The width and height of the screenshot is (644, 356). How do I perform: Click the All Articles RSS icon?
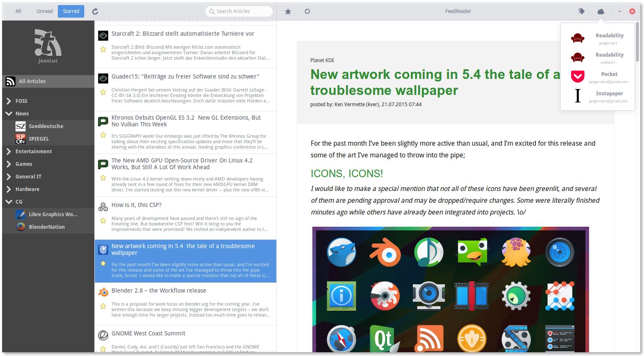click(x=10, y=81)
